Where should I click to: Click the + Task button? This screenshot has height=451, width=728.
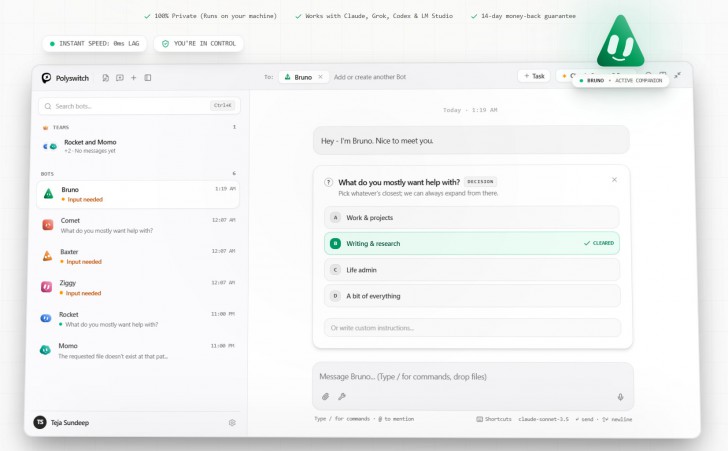coord(534,76)
